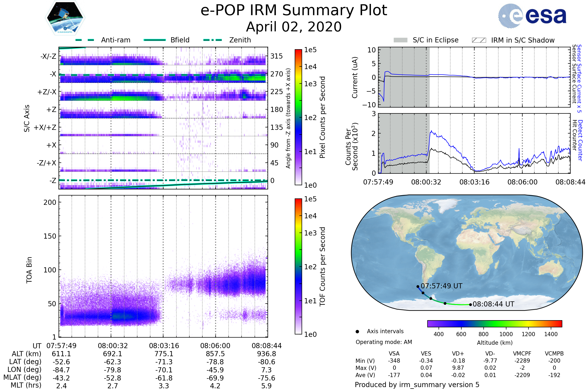
Task: Click the Axis intervals black dot marker
Action: (x=357, y=332)
